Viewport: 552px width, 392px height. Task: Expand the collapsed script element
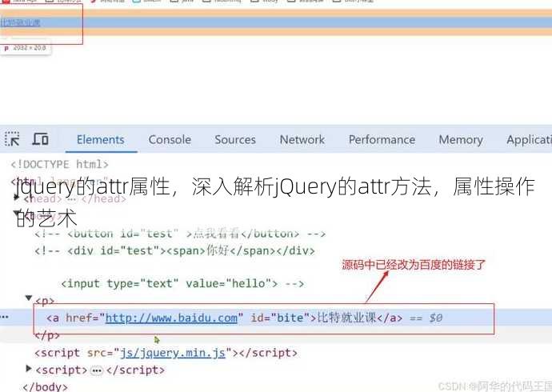tap(29, 369)
